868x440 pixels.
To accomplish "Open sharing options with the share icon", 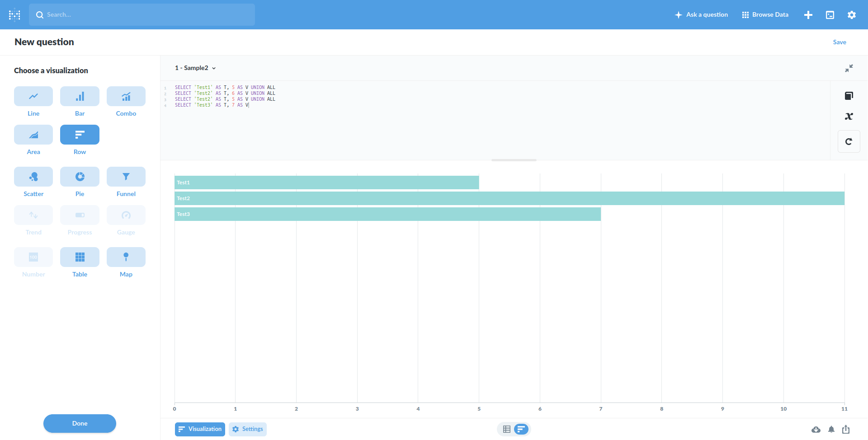I will tap(845, 430).
